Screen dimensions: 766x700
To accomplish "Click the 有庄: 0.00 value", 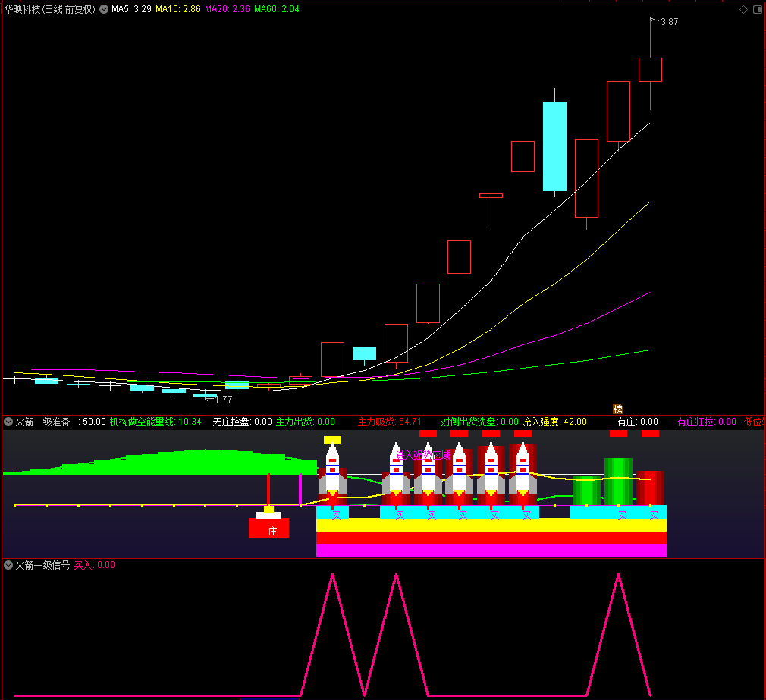I will click(x=637, y=422).
